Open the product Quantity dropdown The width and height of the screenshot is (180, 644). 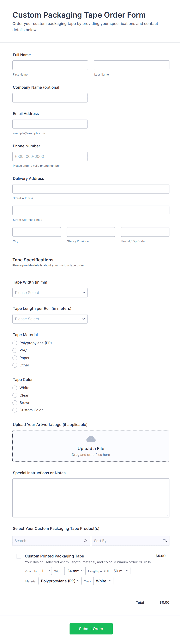(x=45, y=571)
